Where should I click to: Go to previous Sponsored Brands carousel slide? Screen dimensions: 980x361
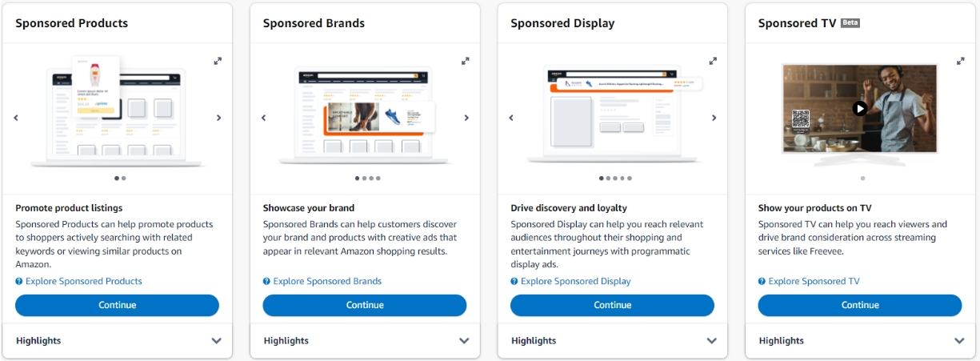[264, 118]
